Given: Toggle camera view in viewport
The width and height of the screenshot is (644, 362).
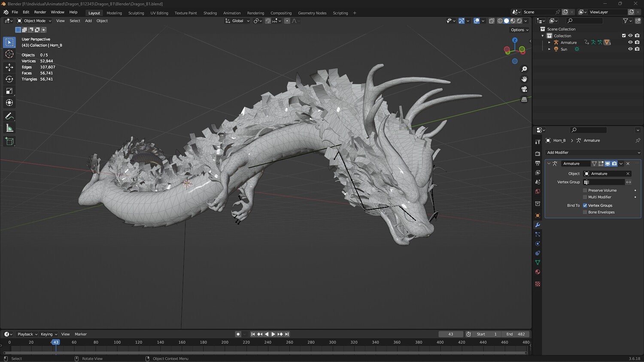Looking at the screenshot, I should click(524, 89).
